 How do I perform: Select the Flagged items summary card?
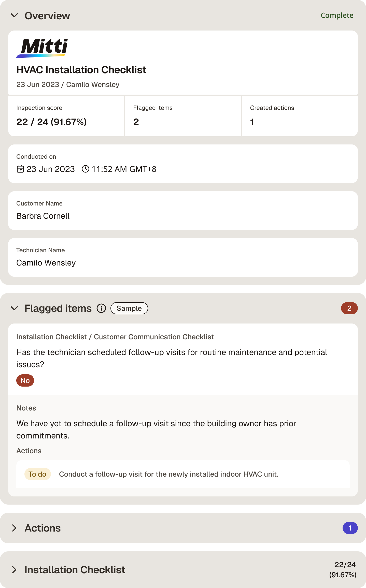tap(183, 116)
